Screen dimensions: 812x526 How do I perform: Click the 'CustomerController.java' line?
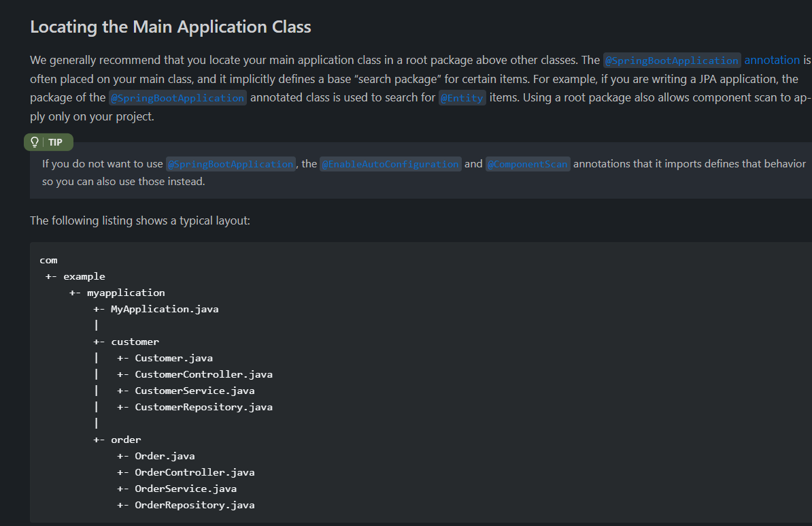tap(203, 375)
